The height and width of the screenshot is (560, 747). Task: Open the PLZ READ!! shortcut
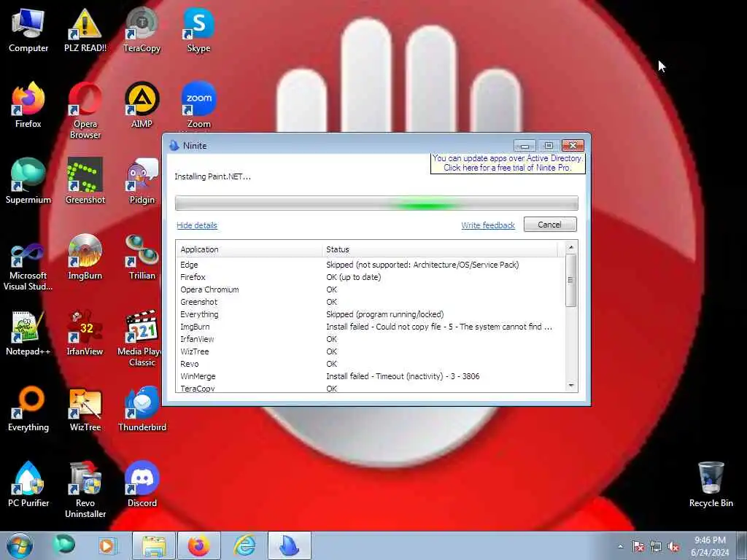point(85,29)
